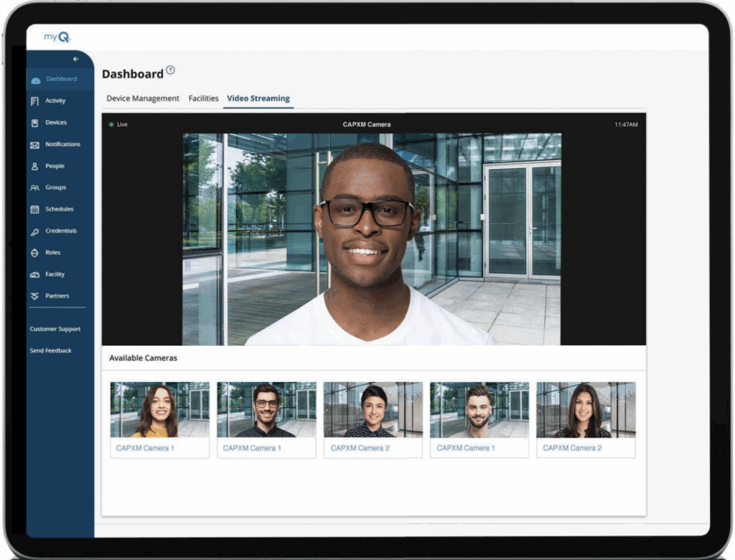
Task: Select the Devices icon in sidebar
Action: click(x=34, y=123)
